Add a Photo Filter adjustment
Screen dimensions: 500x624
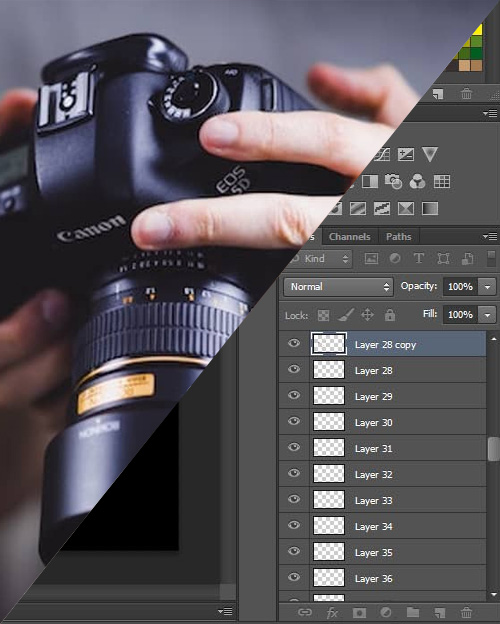(393, 181)
